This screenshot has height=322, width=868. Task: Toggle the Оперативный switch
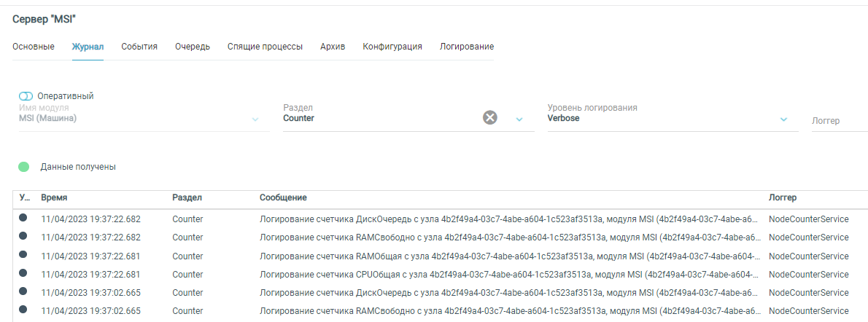pos(26,96)
